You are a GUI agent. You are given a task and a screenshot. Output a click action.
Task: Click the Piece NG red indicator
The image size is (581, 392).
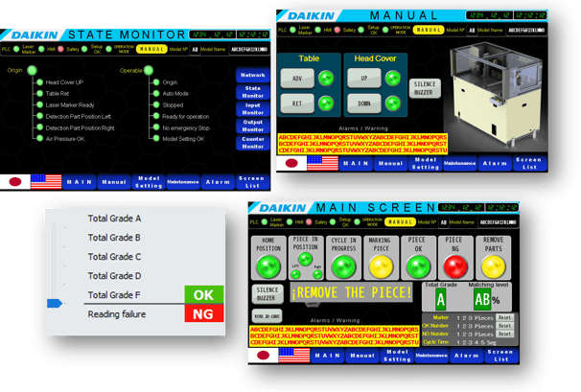pyautogui.click(x=455, y=266)
